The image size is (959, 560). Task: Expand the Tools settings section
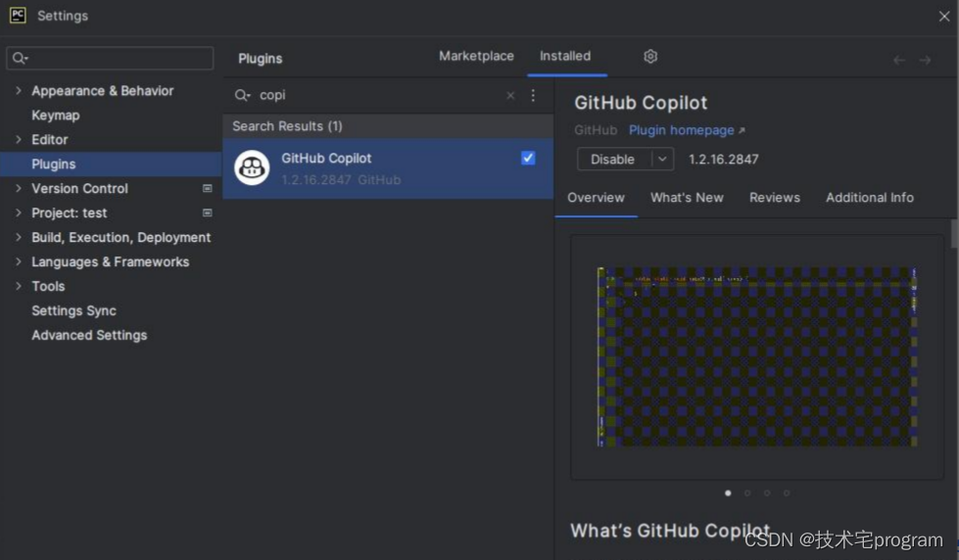tap(19, 286)
